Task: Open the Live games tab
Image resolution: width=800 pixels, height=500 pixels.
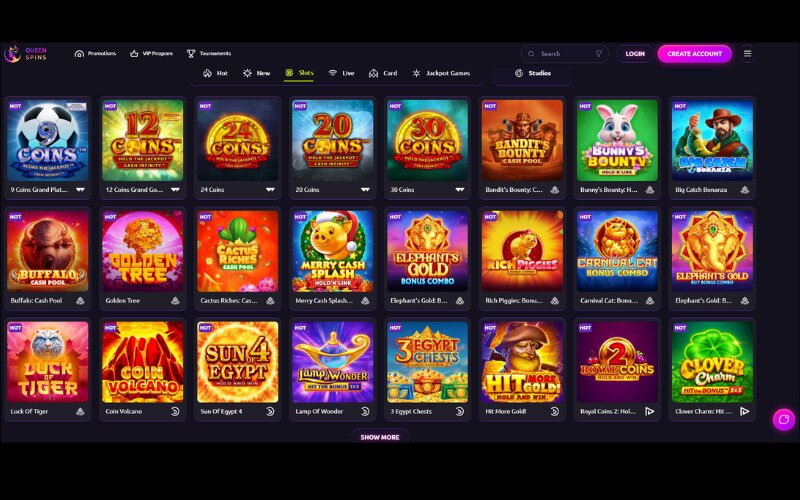Action: tap(341, 73)
